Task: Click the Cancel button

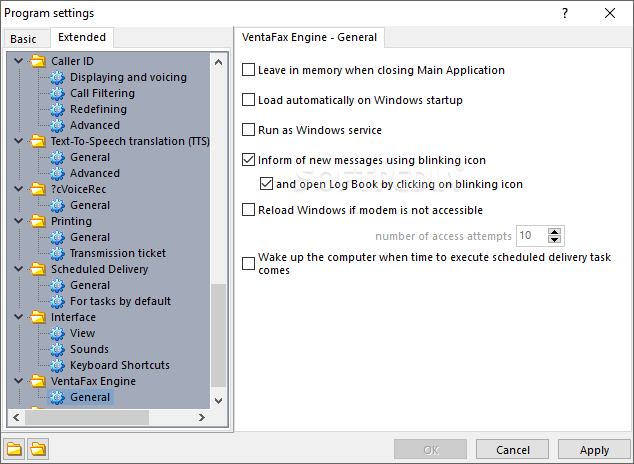Action: 512,450
